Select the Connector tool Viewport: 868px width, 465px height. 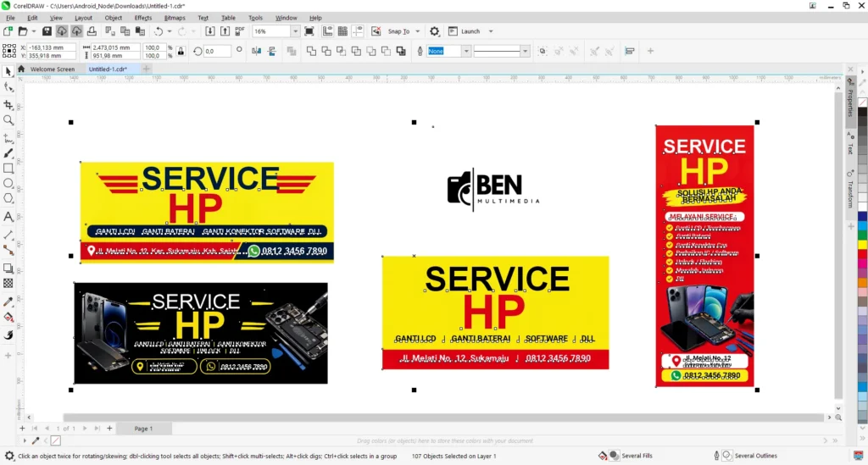(8, 250)
